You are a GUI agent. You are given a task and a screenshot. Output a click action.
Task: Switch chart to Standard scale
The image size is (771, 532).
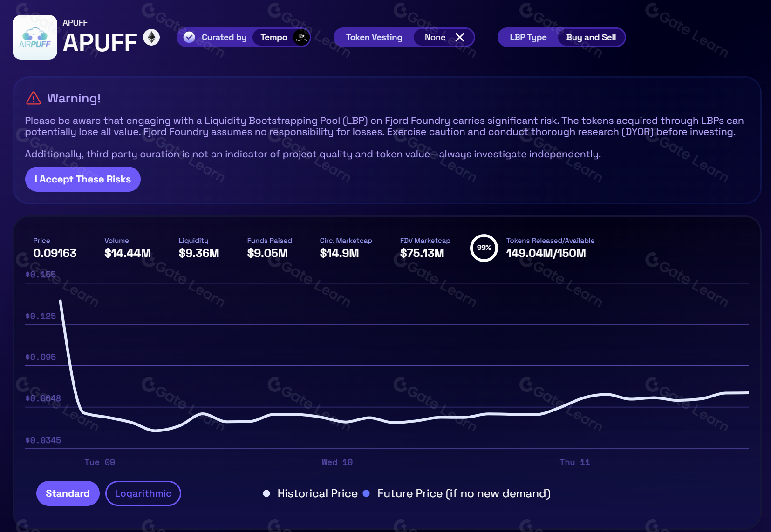pos(68,493)
